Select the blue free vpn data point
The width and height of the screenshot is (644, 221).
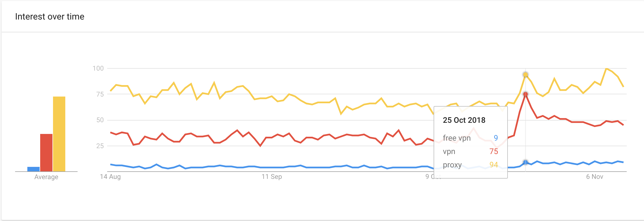(x=525, y=162)
